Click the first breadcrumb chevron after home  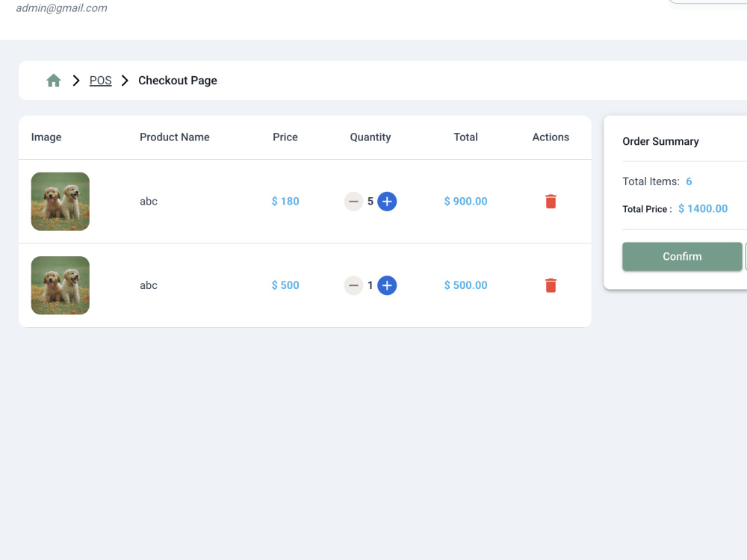pyautogui.click(x=75, y=81)
